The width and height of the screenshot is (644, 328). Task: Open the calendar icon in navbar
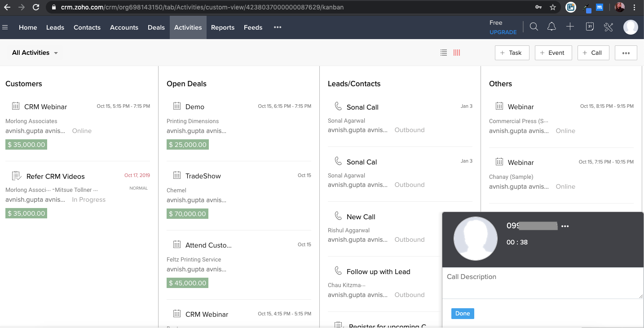point(590,27)
